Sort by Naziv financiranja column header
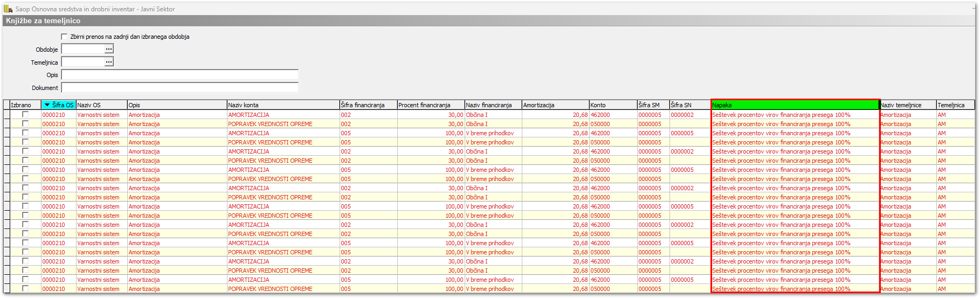 493,105
